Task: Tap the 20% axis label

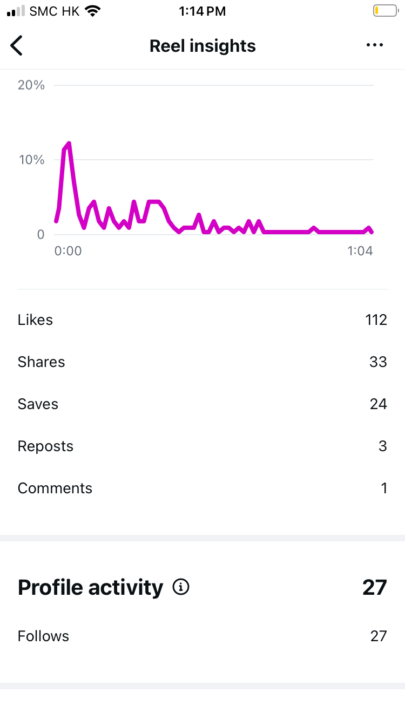Action: coord(31,85)
